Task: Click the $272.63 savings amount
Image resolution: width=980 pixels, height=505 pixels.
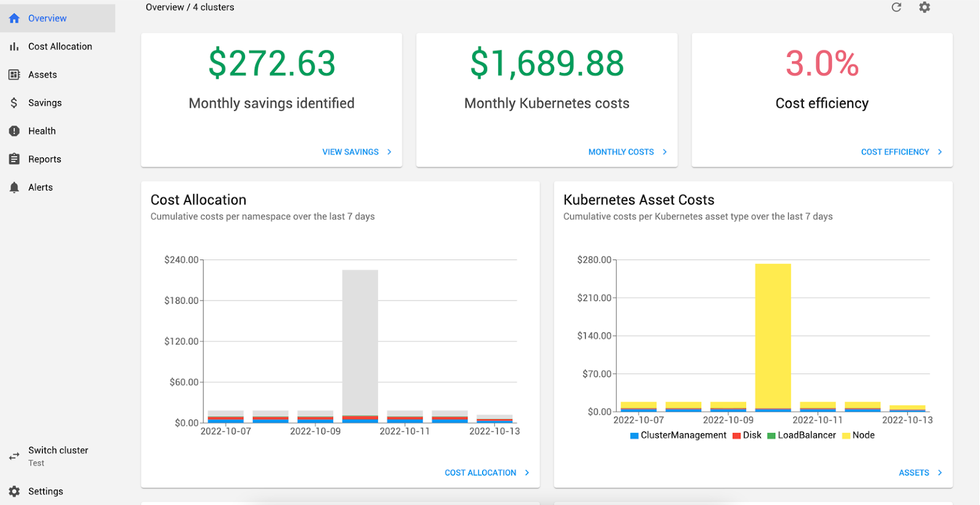Action: click(x=272, y=64)
